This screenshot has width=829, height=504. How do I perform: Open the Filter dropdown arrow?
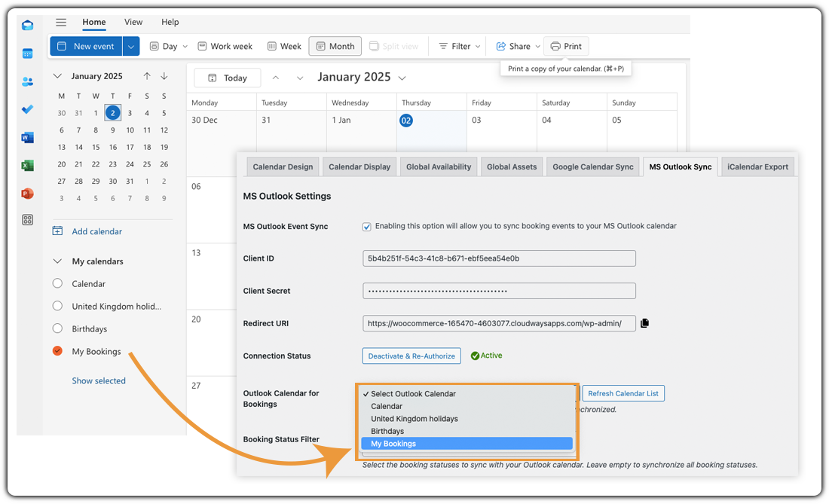(x=478, y=46)
